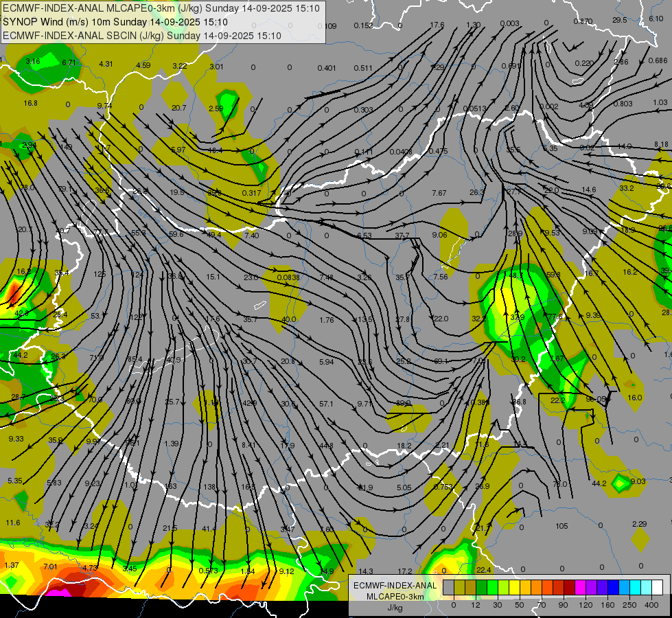672x618 pixels.
Task: Select the MLCAPE0-3km header line in legend box
Action: (x=161, y=8)
